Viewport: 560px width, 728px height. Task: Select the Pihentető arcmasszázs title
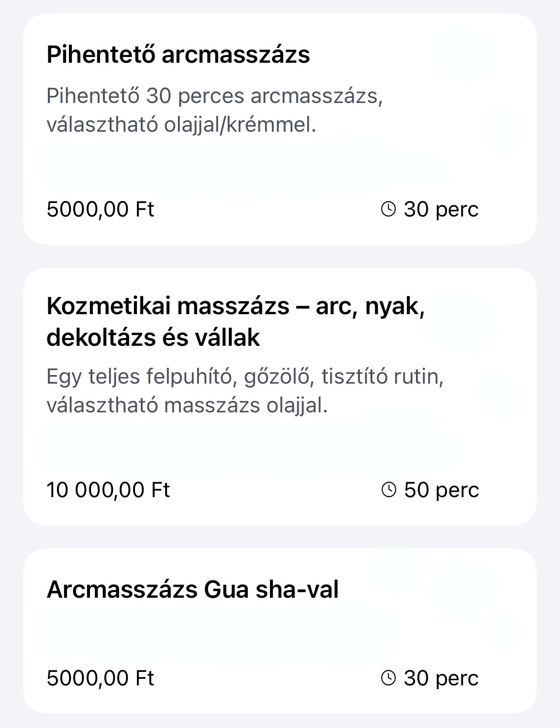click(178, 55)
